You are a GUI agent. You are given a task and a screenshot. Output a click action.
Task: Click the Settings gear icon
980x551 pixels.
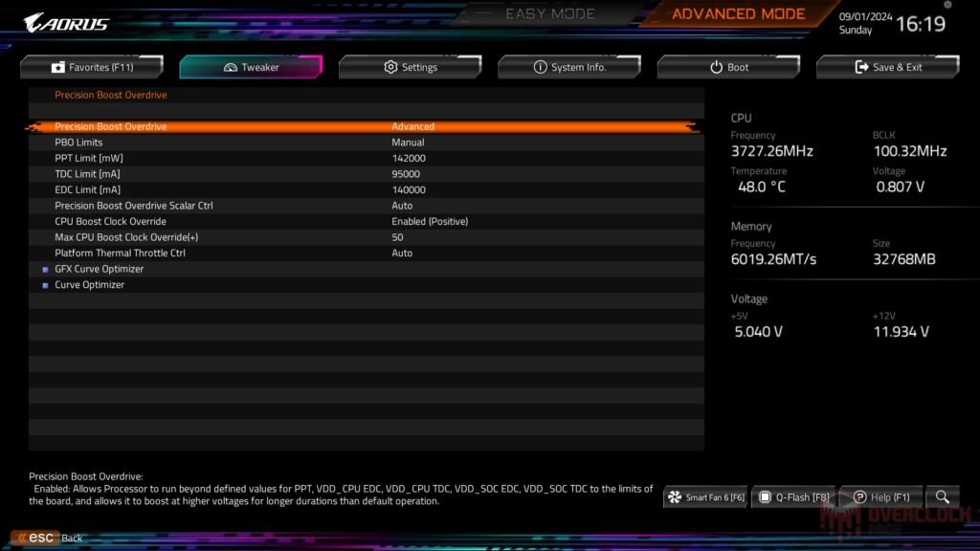[390, 67]
